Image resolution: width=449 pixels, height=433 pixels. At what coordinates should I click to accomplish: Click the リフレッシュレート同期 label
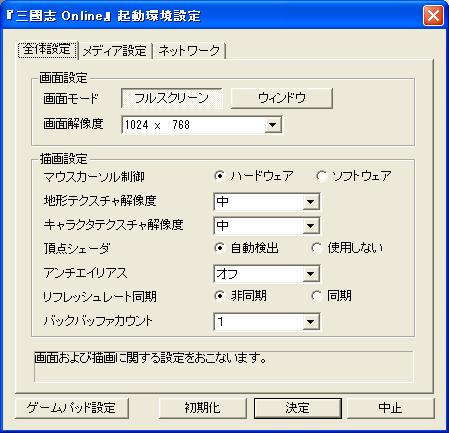pyautogui.click(x=100, y=296)
